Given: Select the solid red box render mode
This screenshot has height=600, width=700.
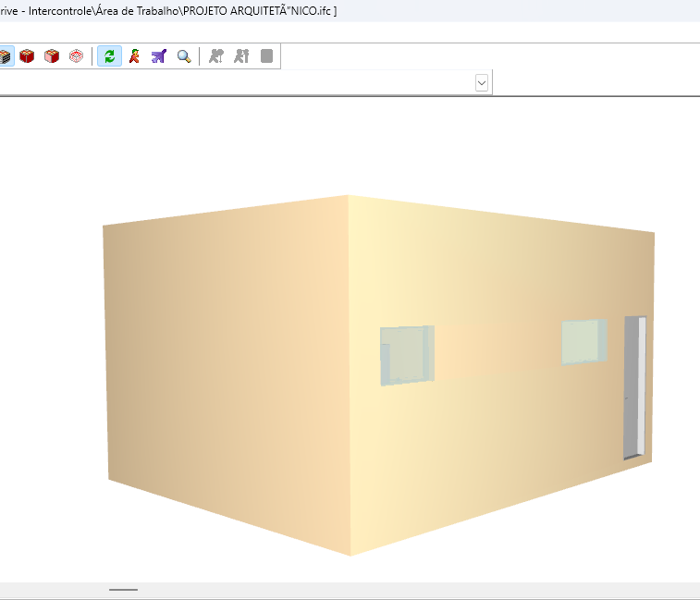Looking at the screenshot, I should [x=27, y=56].
